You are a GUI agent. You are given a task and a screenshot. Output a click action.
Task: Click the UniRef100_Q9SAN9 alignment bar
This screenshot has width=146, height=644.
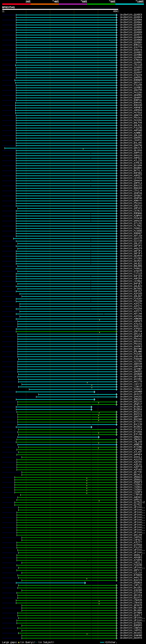[x=56, y=392]
